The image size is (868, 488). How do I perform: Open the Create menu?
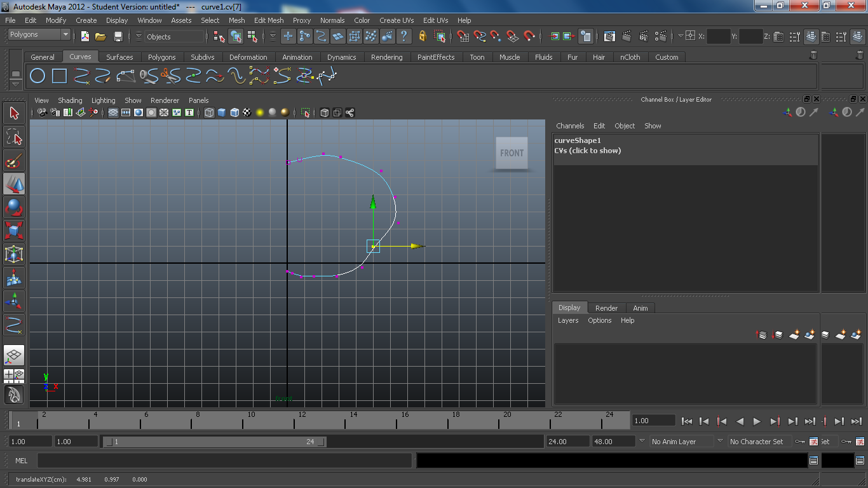coord(86,20)
